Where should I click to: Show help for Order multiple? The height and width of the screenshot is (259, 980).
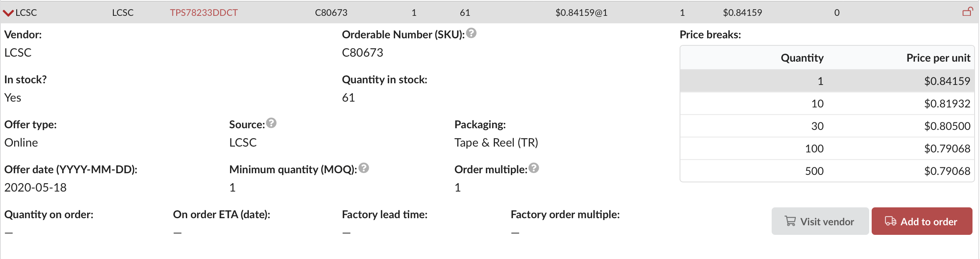point(534,168)
